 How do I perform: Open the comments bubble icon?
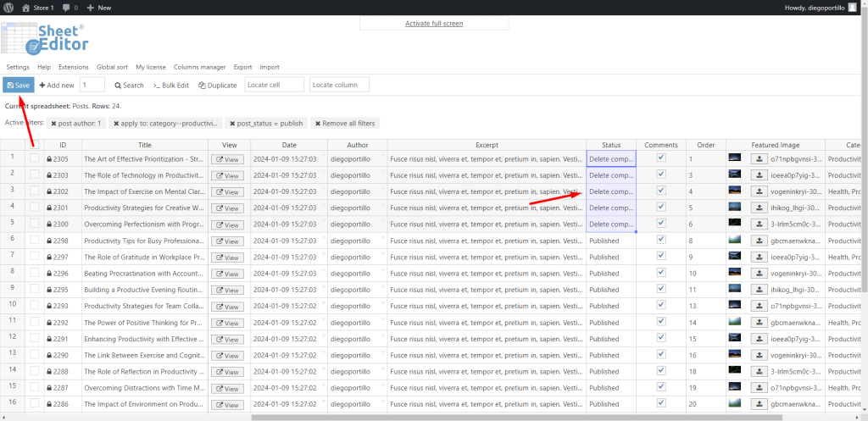(x=66, y=8)
